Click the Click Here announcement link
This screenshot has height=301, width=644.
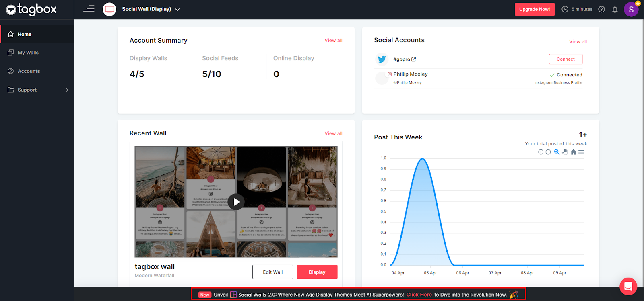point(419,295)
